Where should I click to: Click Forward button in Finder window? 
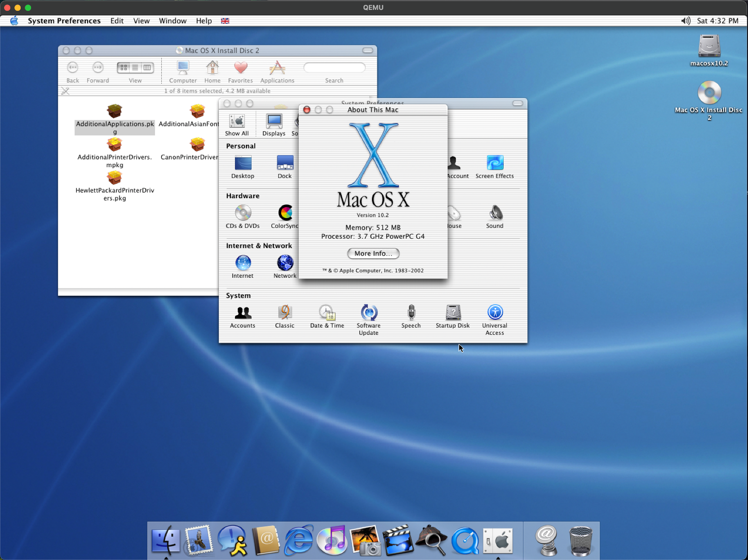click(x=98, y=67)
